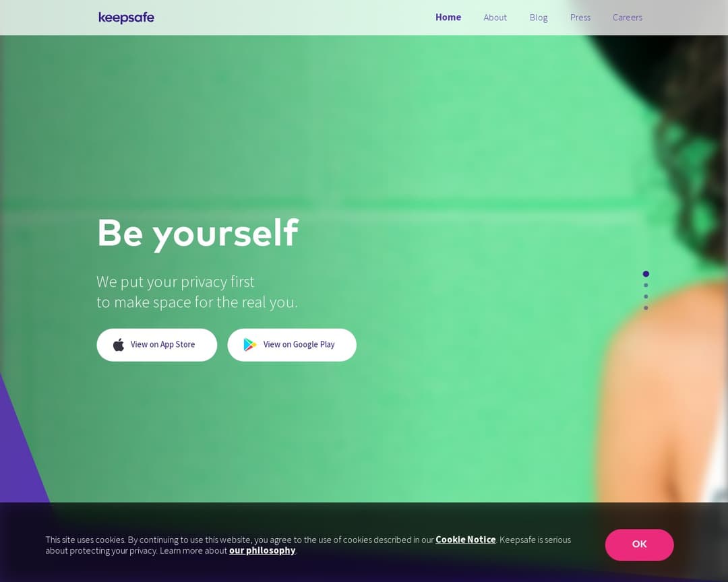
Task: Open the Blog menu link
Action: (539, 18)
